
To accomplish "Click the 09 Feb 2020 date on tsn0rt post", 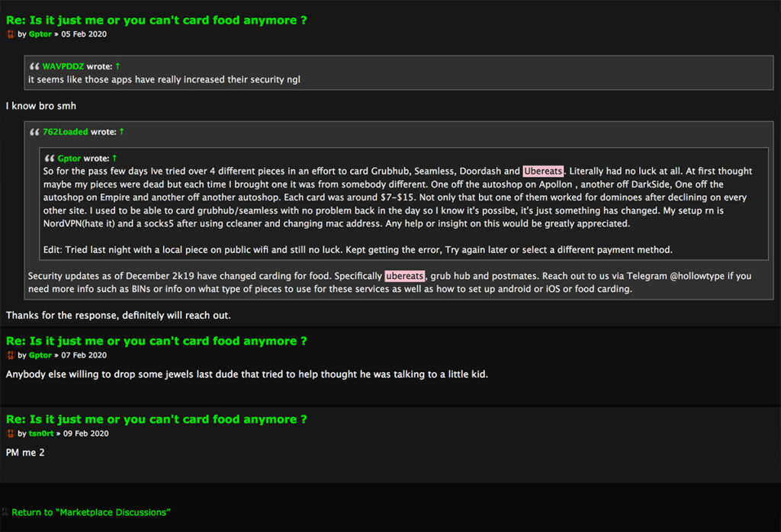I will tap(85, 434).
